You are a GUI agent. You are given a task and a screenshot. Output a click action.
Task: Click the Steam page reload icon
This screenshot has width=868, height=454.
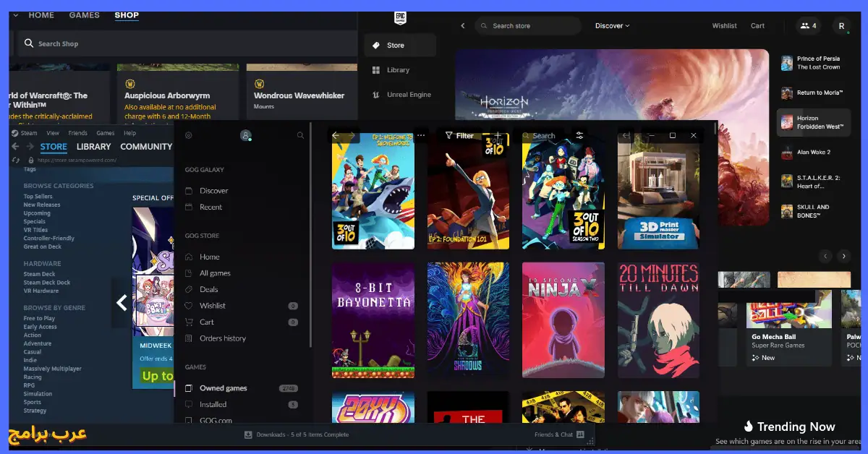click(17, 160)
